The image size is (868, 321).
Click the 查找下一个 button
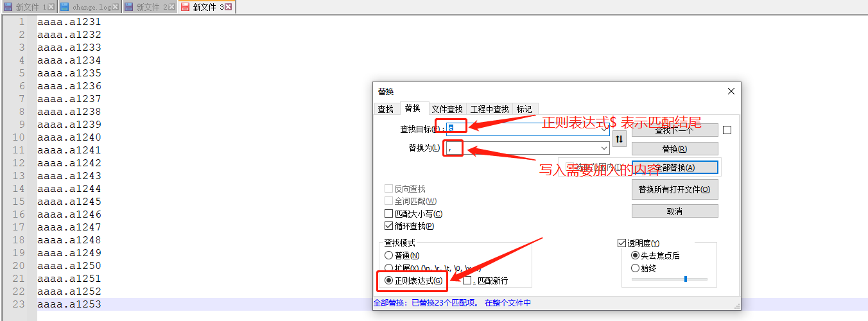coord(675,130)
